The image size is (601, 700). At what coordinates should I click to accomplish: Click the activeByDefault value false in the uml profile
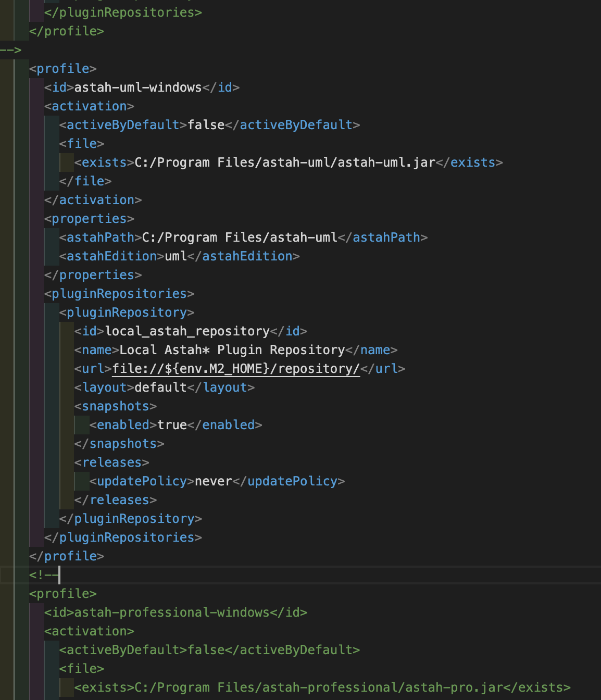[x=206, y=124]
